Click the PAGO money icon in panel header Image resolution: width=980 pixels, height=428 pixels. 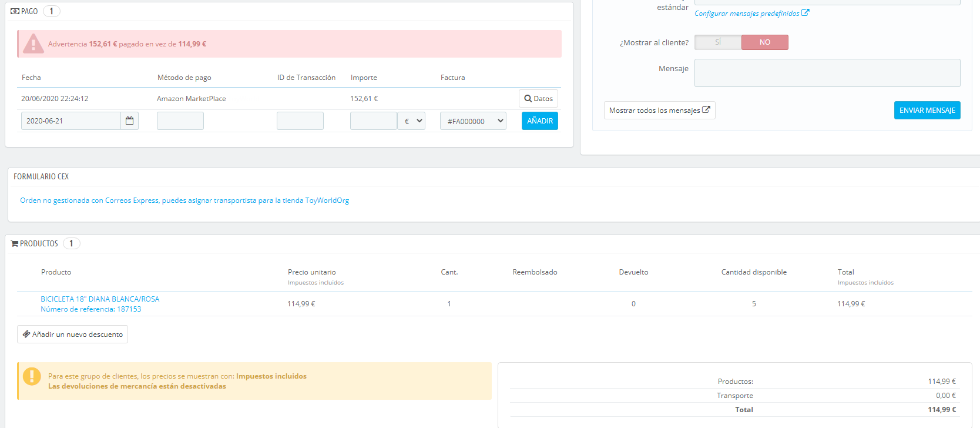click(15, 11)
